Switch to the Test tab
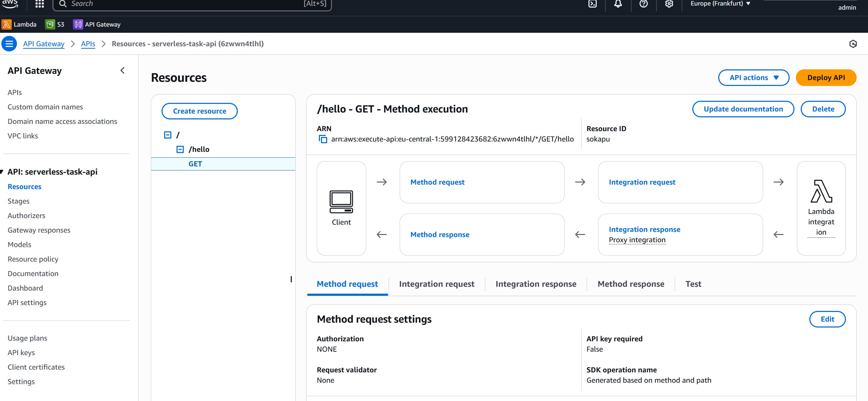 click(x=693, y=284)
